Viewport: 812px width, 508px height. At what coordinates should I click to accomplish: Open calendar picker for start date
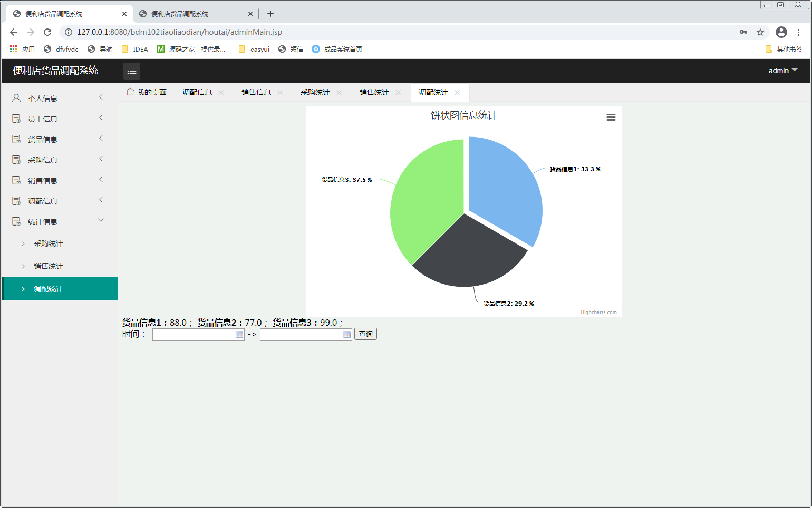(x=239, y=335)
